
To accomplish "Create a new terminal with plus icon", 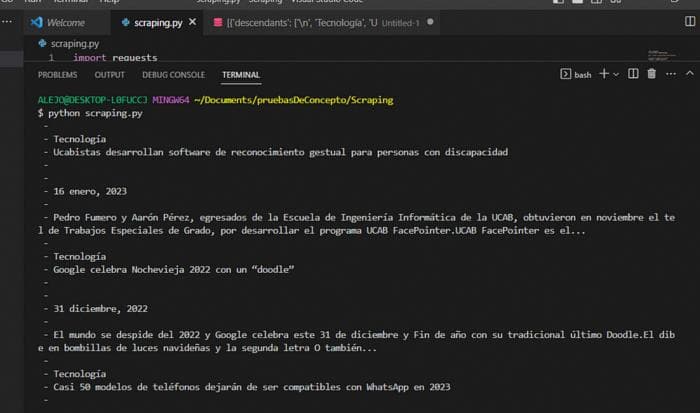I will pos(604,74).
